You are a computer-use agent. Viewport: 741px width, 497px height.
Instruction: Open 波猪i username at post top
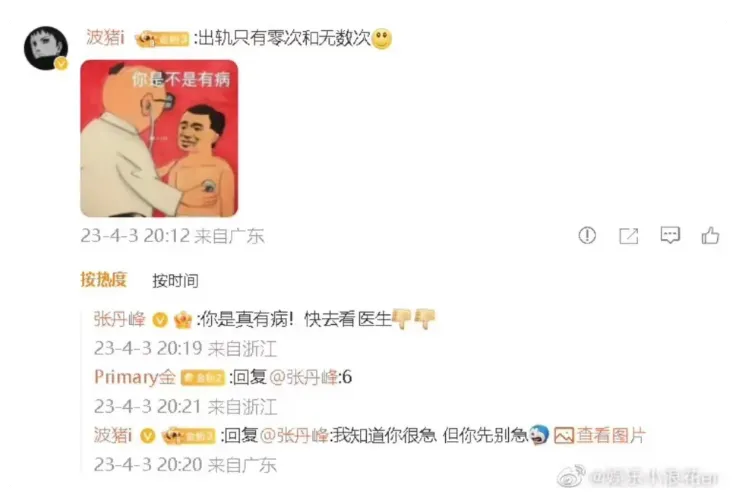click(x=105, y=37)
